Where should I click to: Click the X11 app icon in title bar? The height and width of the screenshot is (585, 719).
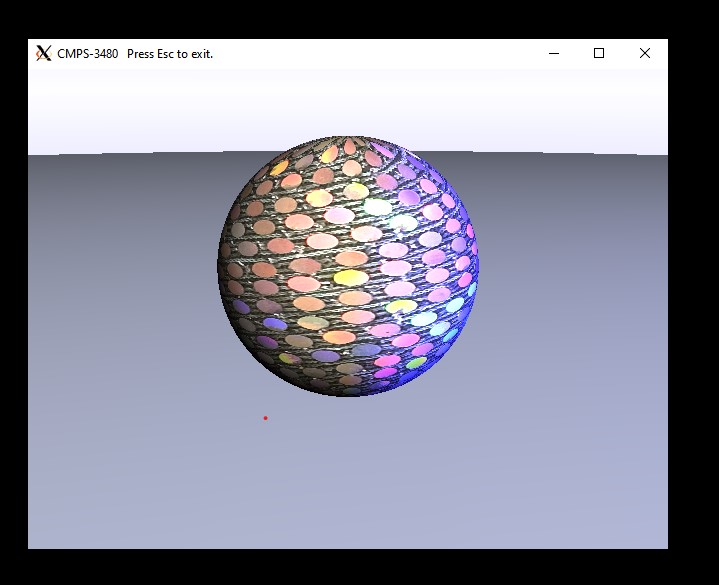tap(44, 53)
